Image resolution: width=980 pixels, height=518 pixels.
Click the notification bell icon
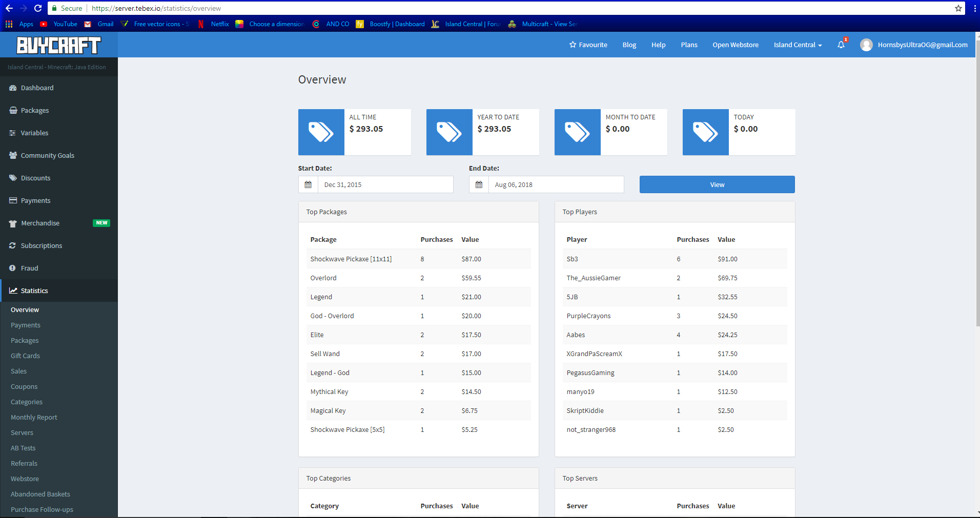coord(841,45)
